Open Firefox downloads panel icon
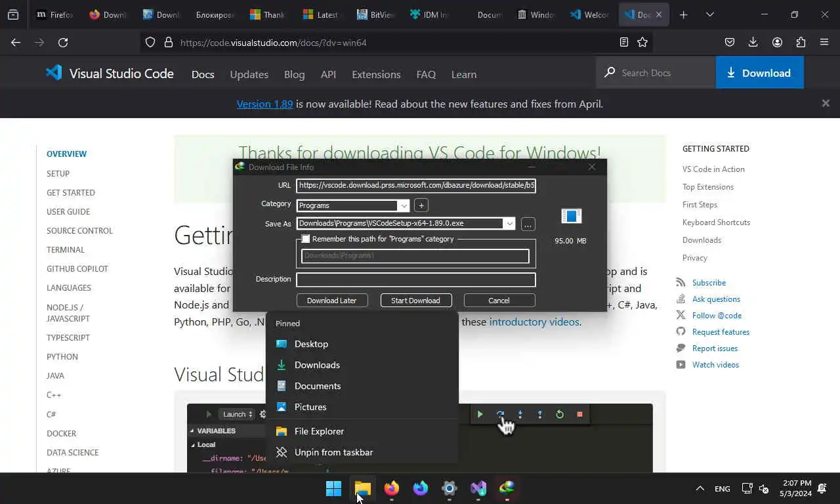Image resolution: width=840 pixels, height=504 pixels. (753, 42)
